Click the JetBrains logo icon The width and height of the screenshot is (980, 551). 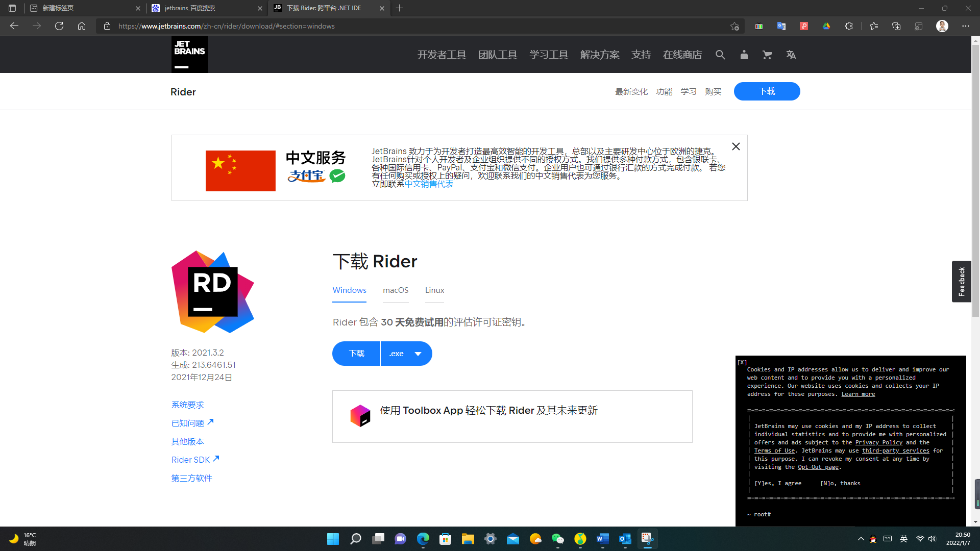[x=189, y=55]
